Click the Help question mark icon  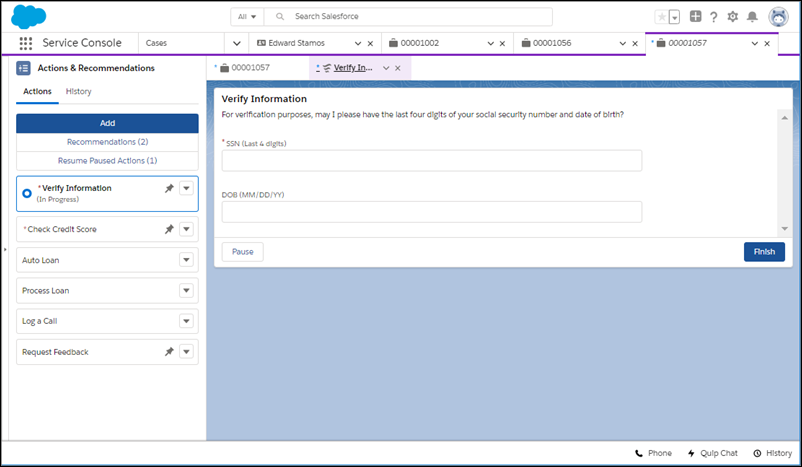714,17
